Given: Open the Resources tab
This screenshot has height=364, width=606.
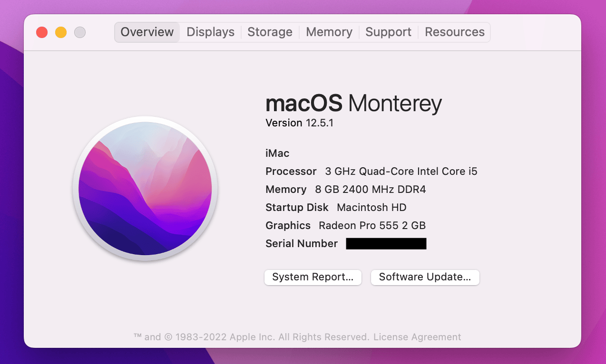Looking at the screenshot, I should tap(454, 32).
